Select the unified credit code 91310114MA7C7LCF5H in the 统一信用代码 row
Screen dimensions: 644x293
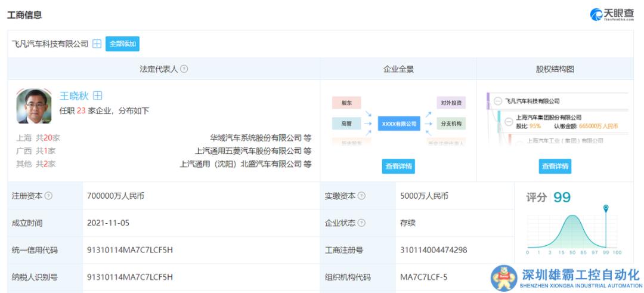130,250
